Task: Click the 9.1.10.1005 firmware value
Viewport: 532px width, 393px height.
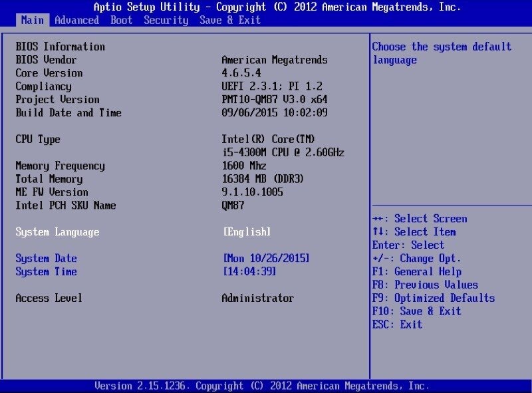Action: click(x=252, y=192)
